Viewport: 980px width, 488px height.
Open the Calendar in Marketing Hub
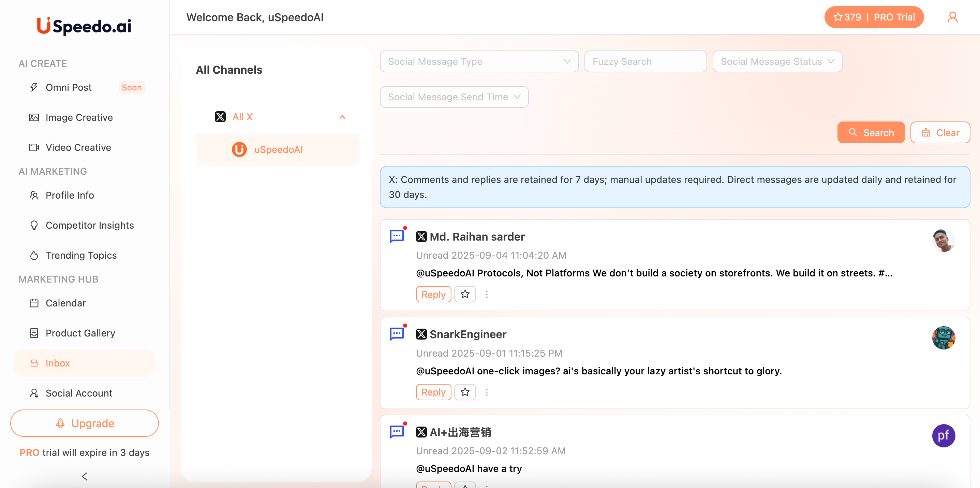66,303
